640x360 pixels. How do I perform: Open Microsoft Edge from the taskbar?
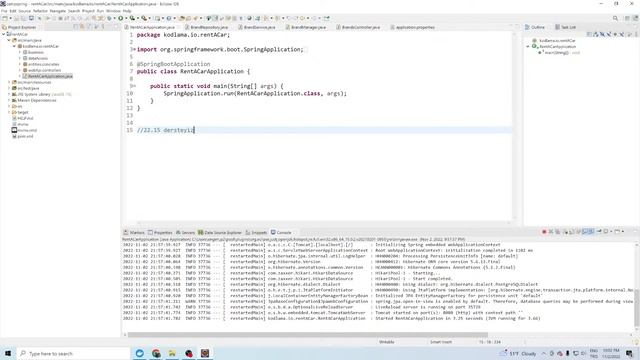coord(140,353)
